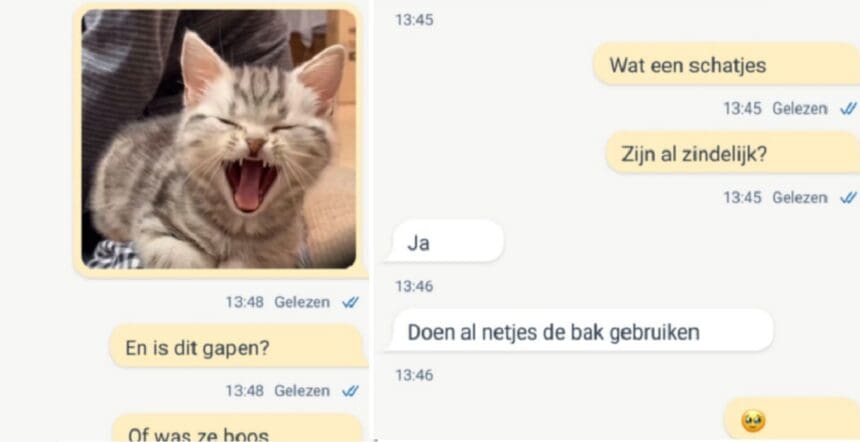Select the 'En is dit gapen?' message
Screen dimensions: 860x442
point(237,346)
